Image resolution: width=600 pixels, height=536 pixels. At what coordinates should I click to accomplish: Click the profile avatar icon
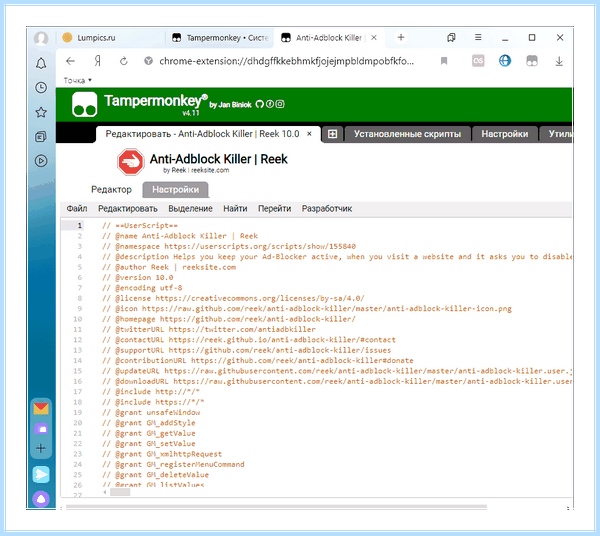pos(41,38)
